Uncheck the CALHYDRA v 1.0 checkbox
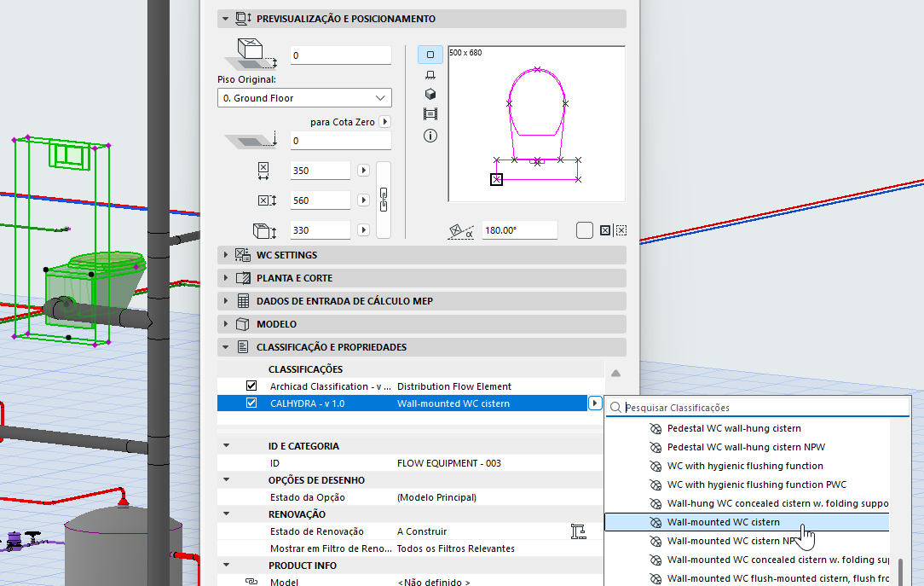This screenshot has width=924, height=586. (x=251, y=403)
